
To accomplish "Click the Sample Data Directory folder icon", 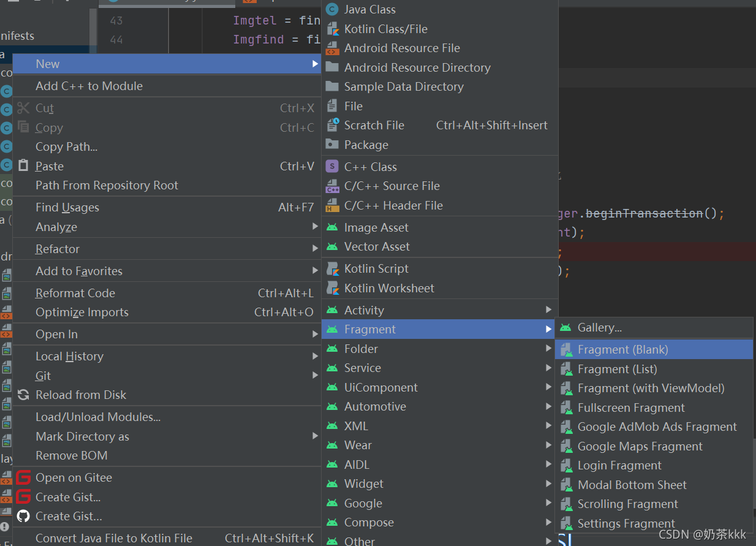I will pos(332,86).
